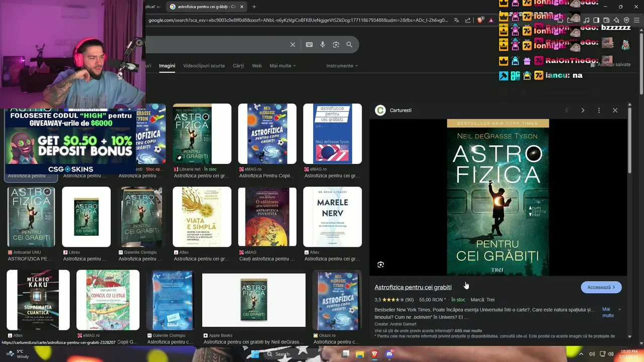Image resolution: width=644 pixels, height=362 pixels.
Task: Click the 55,00 RON price text
Action: pyautogui.click(x=433, y=300)
